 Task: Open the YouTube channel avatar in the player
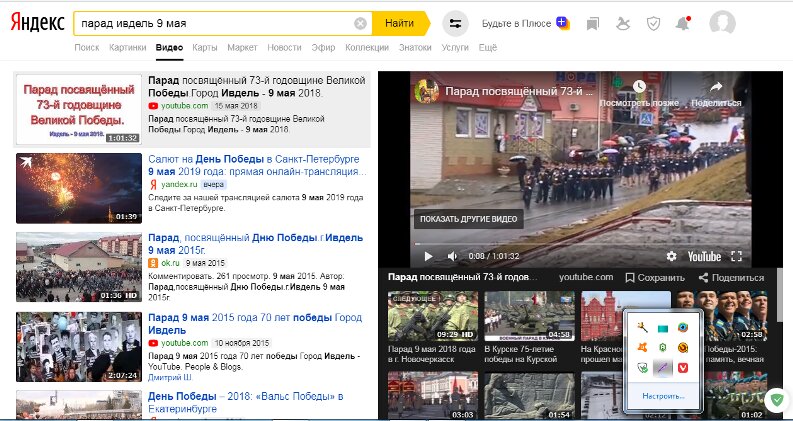[x=426, y=92]
